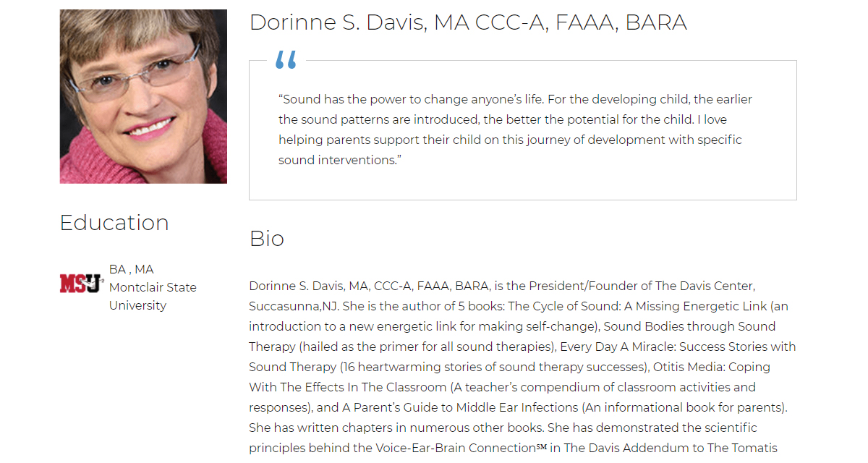Click the blue quotation mark icon
The image size is (868, 463).
pos(286,60)
